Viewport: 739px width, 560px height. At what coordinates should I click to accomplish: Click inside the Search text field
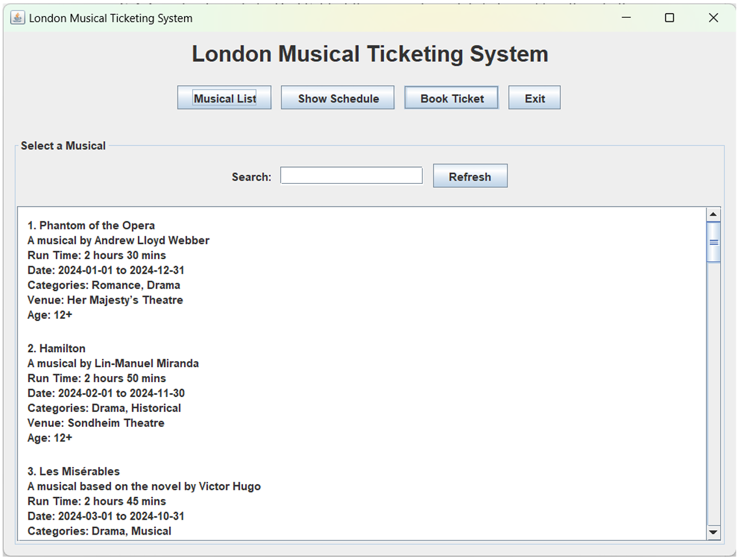tap(350, 175)
